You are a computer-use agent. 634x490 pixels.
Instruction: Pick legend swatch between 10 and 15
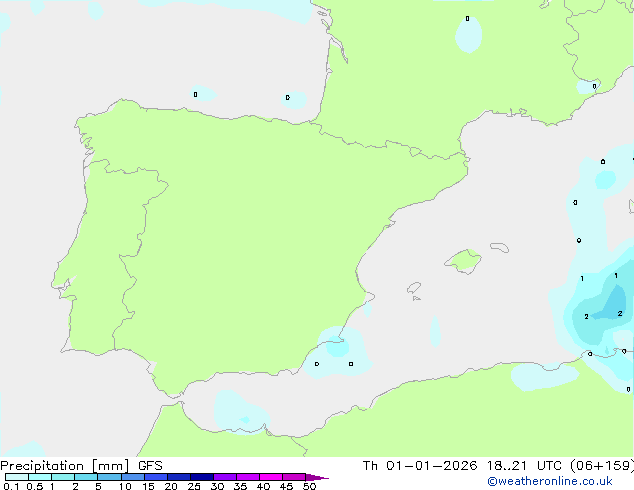133,477
